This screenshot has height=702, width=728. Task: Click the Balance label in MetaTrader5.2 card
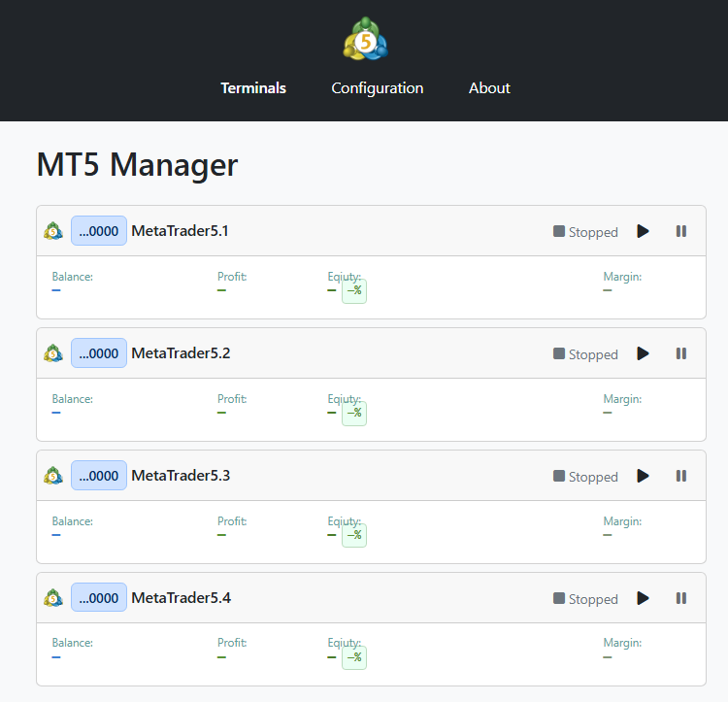[x=73, y=399]
